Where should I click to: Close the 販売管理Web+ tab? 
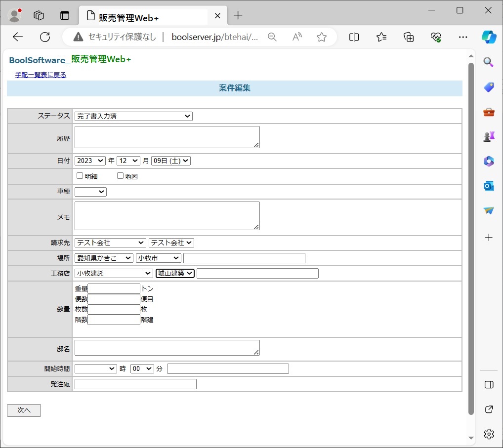point(217,16)
